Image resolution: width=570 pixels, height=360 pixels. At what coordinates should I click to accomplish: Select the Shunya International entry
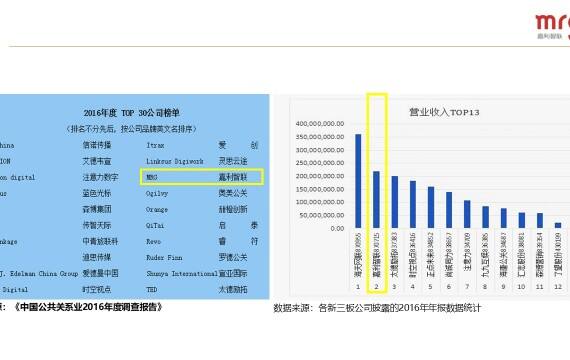coord(182,273)
